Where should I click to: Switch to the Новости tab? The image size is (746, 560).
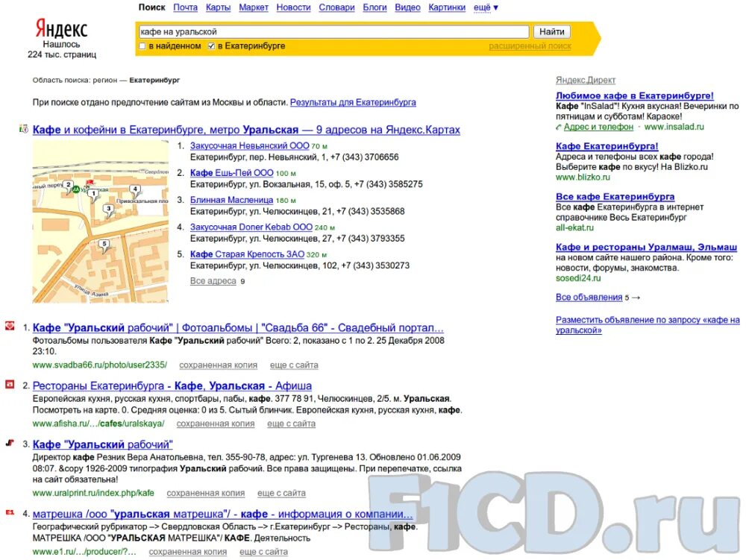coord(293,7)
